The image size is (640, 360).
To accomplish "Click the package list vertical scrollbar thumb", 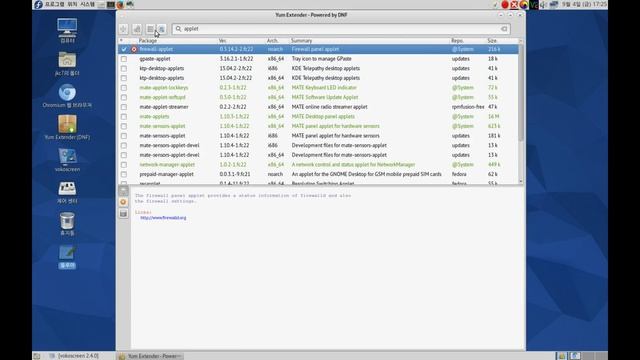I will pos(521,92).
